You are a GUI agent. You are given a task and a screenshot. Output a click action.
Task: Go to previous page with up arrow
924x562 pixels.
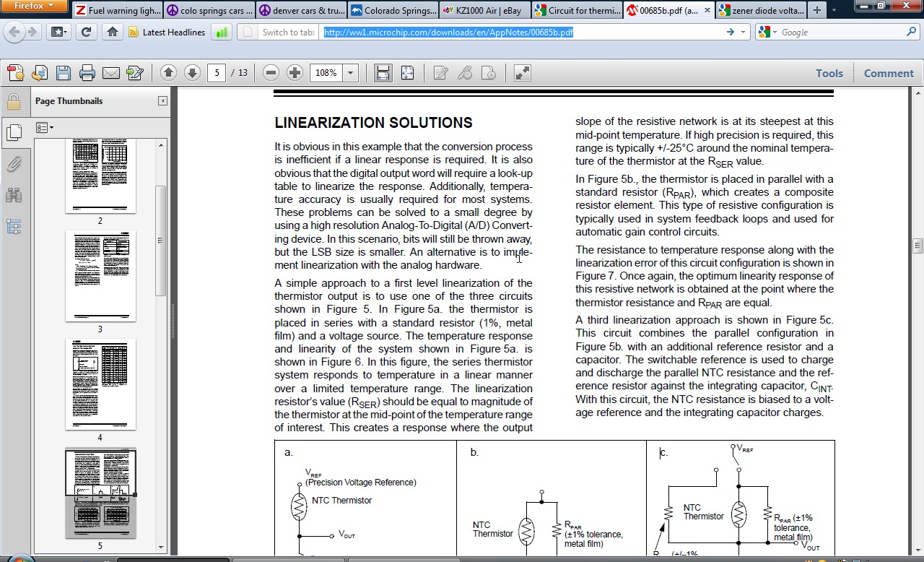(168, 73)
